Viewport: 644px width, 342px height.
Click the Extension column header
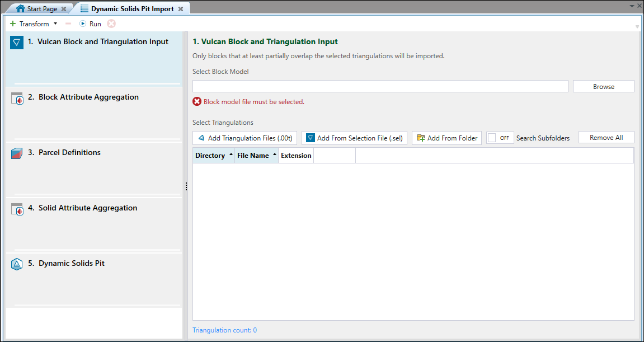pos(296,156)
